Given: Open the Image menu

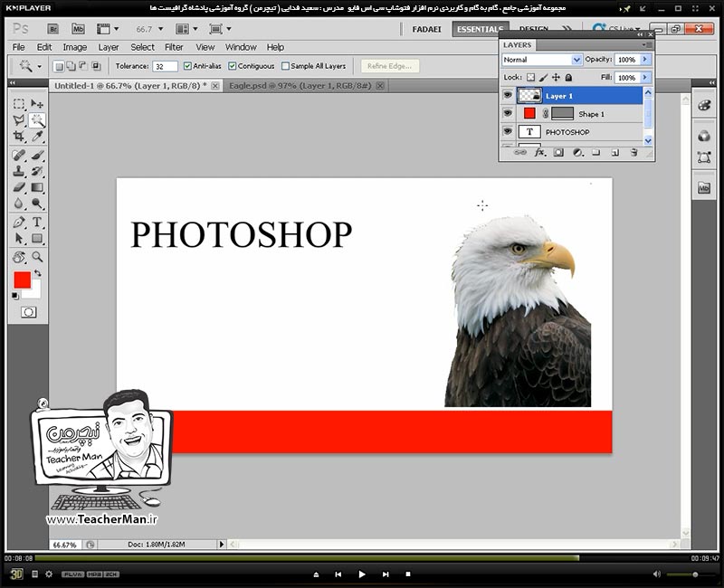Looking at the screenshot, I should point(75,47).
